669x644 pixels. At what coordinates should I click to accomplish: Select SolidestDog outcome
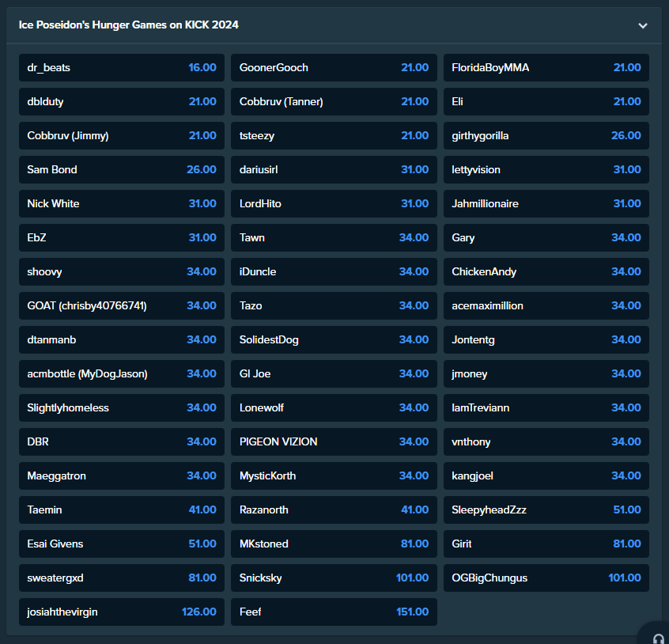click(334, 339)
